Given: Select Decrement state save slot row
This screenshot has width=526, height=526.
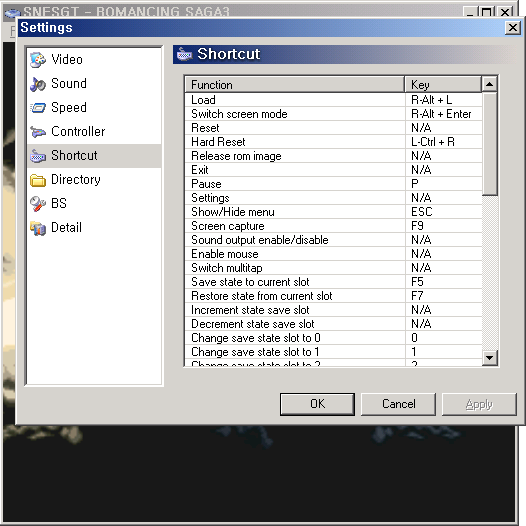Looking at the screenshot, I should 333,324.
